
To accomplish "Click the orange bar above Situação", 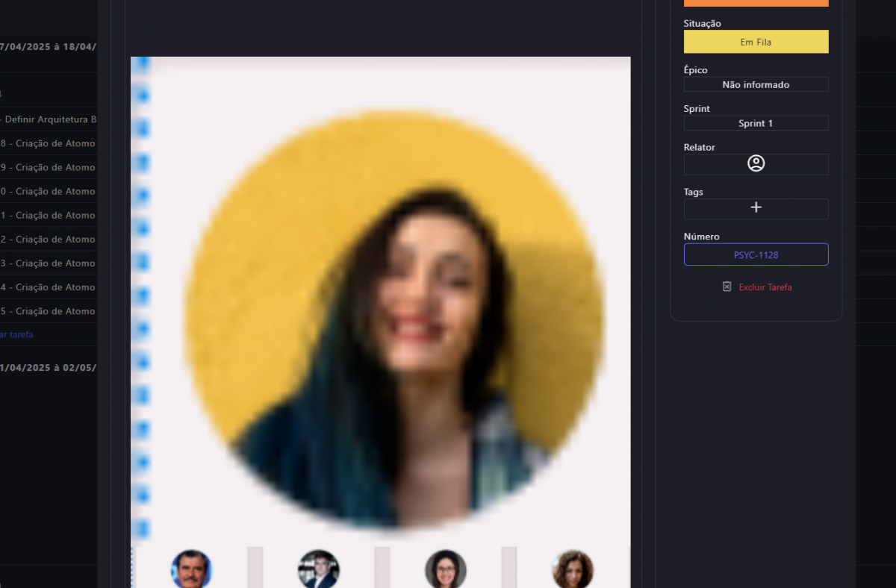I will click(756, 3).
